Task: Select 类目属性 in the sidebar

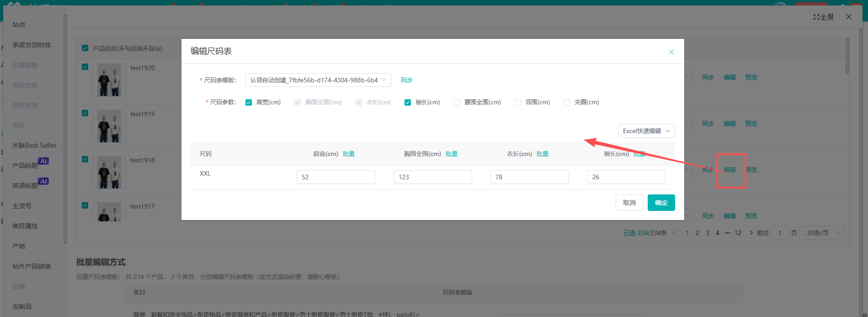Action: tap(25, 226)
